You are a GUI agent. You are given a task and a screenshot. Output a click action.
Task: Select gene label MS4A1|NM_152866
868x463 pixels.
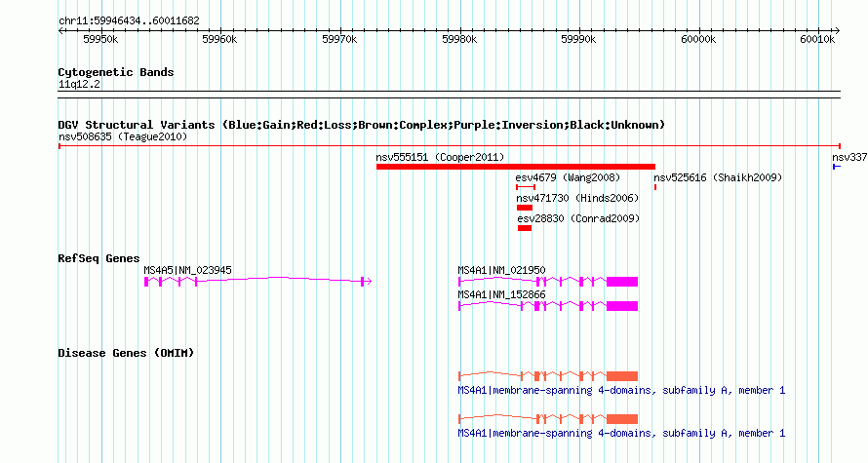(501, 294)
